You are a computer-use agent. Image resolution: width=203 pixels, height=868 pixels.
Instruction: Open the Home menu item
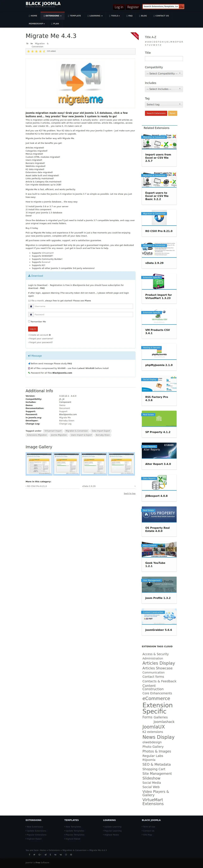click(x=33, y=16)
